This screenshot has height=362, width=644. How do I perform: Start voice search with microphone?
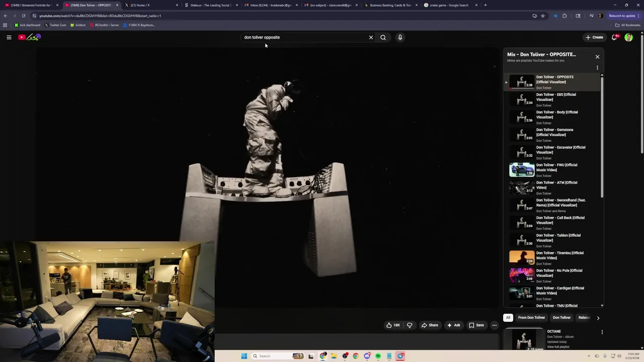(x=400, y=37)
